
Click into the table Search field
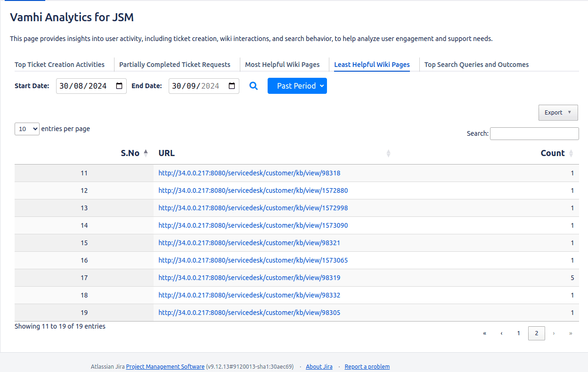[534, 133]
